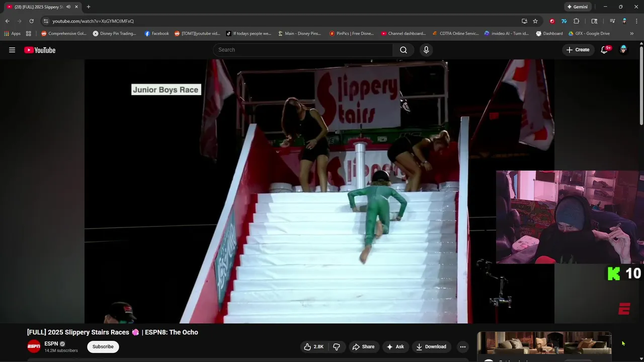Go back with browser back arrow
The width and height of the screenshot is (644, 362).
click(x=7, y=21)
